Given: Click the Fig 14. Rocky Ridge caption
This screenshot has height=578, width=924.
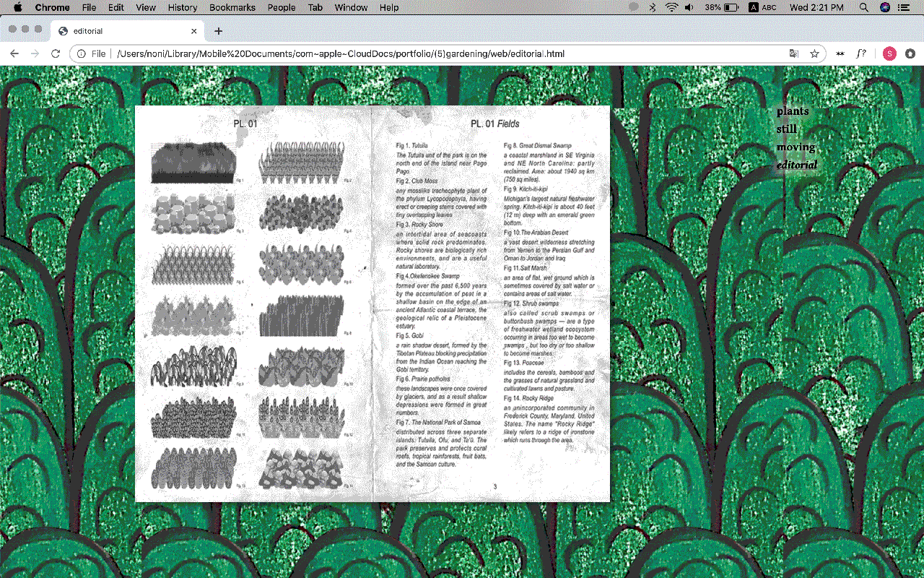Looking at the screenshot, I should click(x=528, y=398).
